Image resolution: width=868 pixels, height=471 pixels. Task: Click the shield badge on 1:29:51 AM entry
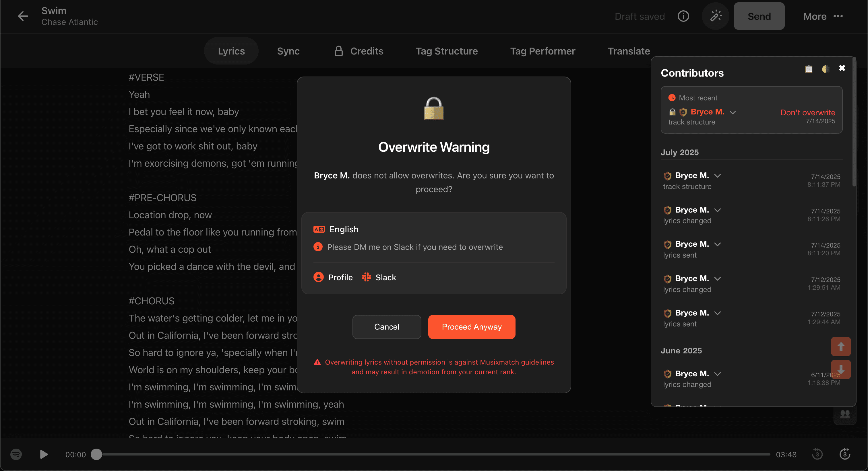668,279
